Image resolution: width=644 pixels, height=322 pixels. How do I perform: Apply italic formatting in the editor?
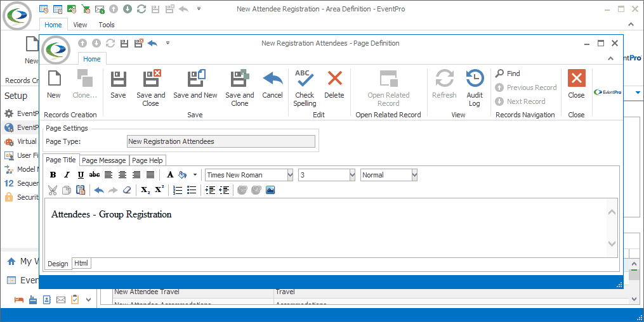click(67, 175)
